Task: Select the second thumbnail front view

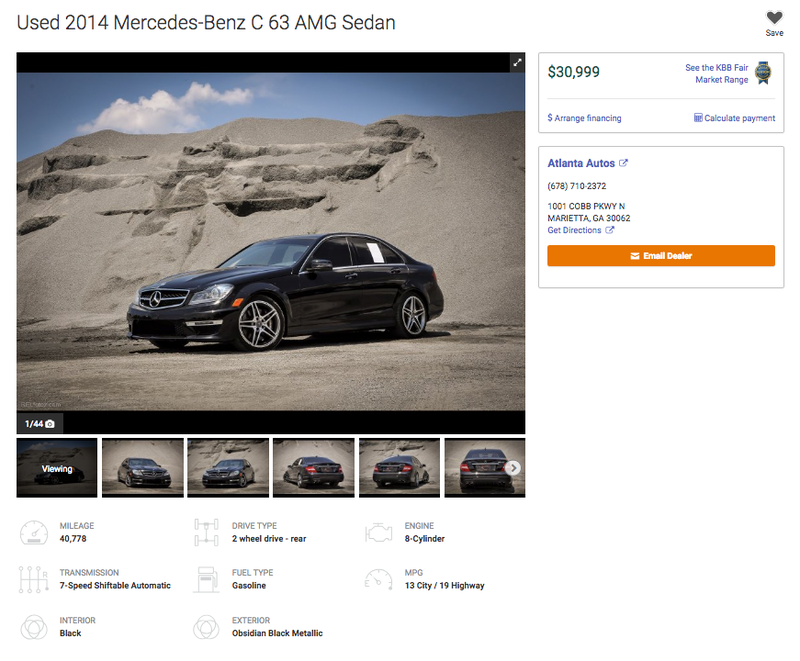Action: pyautogui.click(x=143, y=468)
